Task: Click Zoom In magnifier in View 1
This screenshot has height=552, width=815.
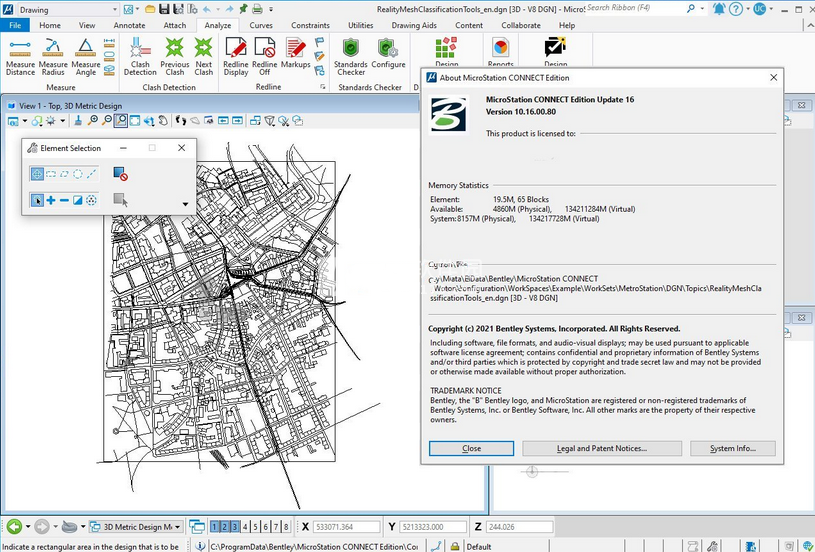Action: point(93,121)
